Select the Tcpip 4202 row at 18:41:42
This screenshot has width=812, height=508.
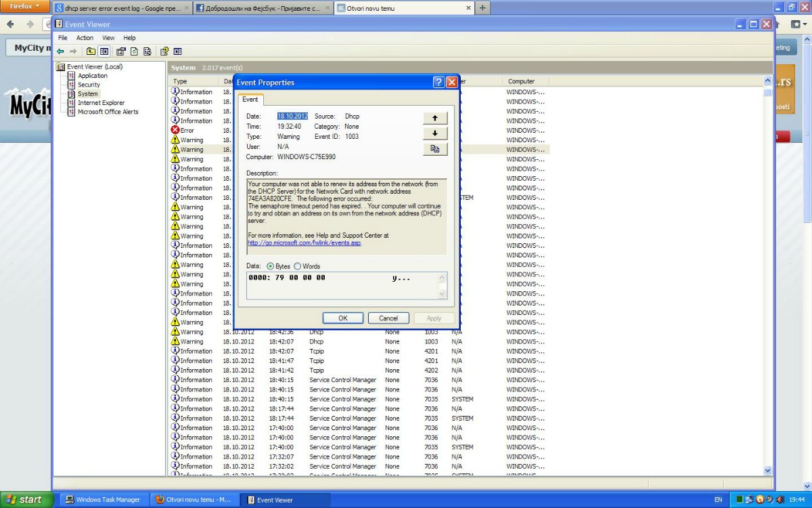pyautogui.click(x=359, y=371)
